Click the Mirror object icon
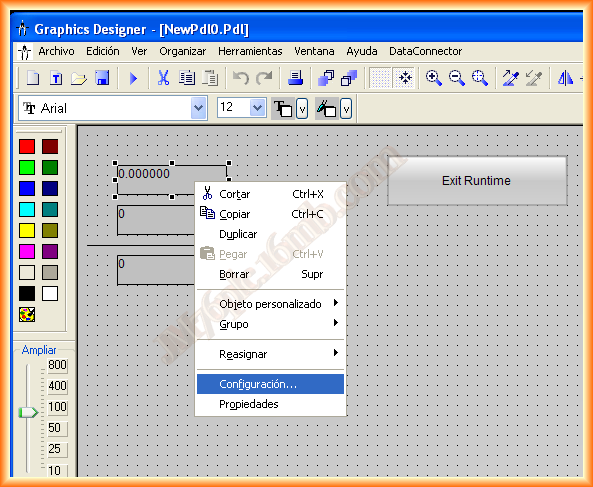This screenshot has height=487, width=593. [565, 78]
